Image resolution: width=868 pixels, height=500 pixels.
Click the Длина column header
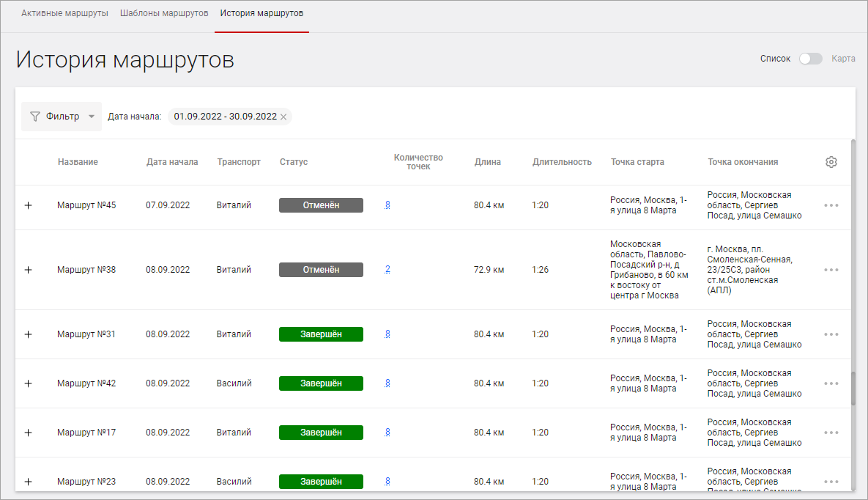[x=488, y=162]
